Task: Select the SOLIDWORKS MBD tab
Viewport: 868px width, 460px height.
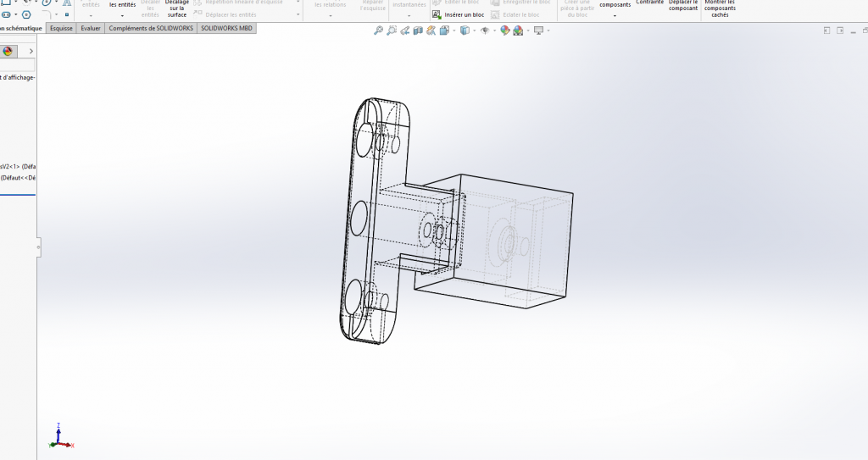Action: [x=226, y=28]
